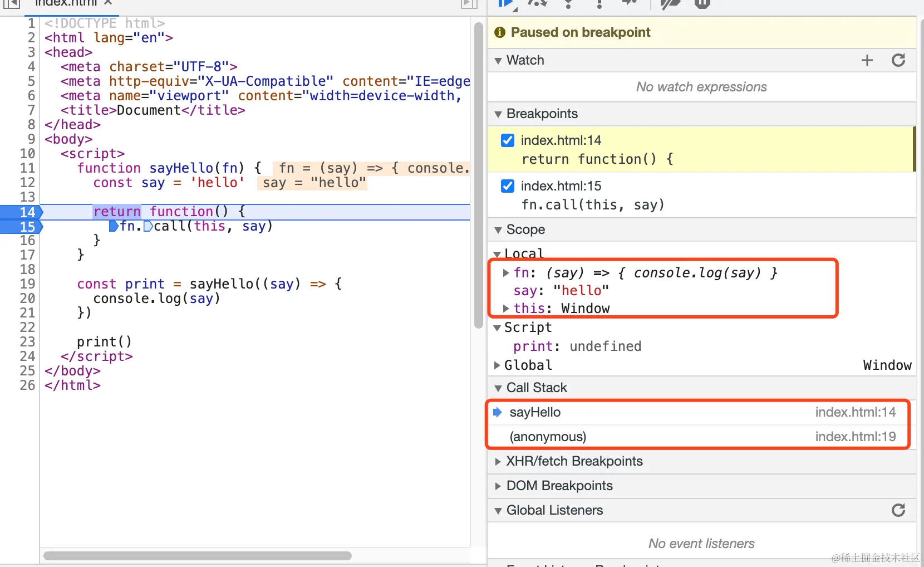Viewport: 924px width, 567px height.
Task: Collapse the Call Stack section
Action: pos(498,388)
